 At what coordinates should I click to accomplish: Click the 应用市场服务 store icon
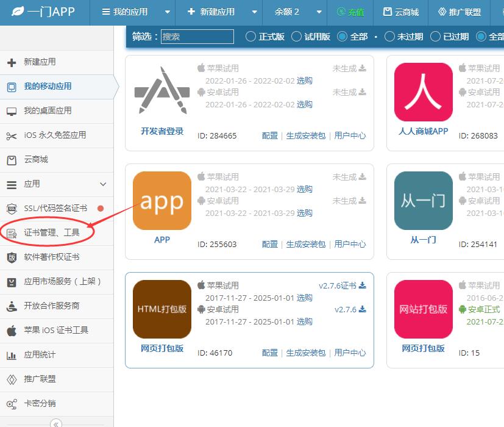tap(12, 282)
